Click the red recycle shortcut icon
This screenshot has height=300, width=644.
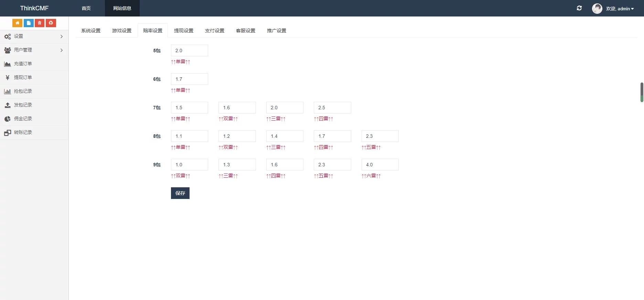(x=51, y=23)
